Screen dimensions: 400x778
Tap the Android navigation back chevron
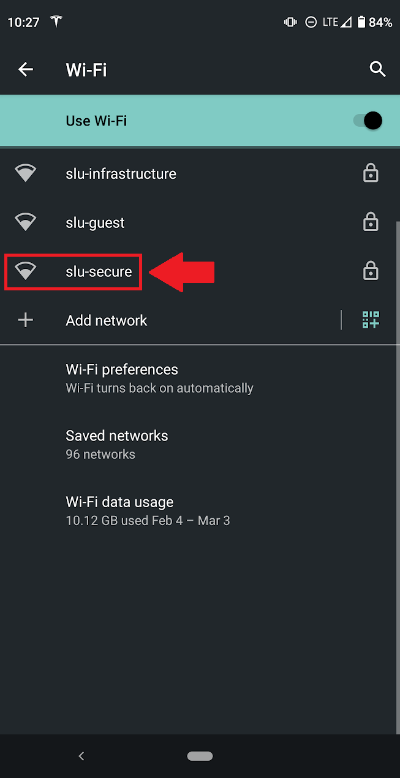click(81, 756)
